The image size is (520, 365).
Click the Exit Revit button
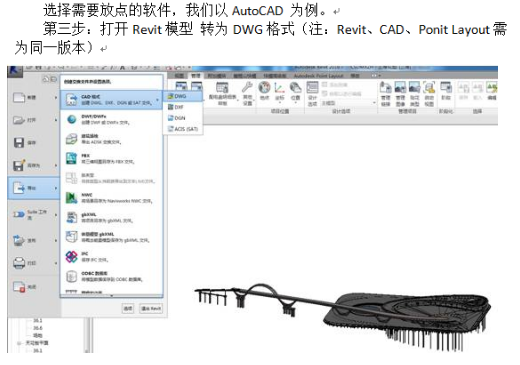pyautogui.click(x=151, y=308)
